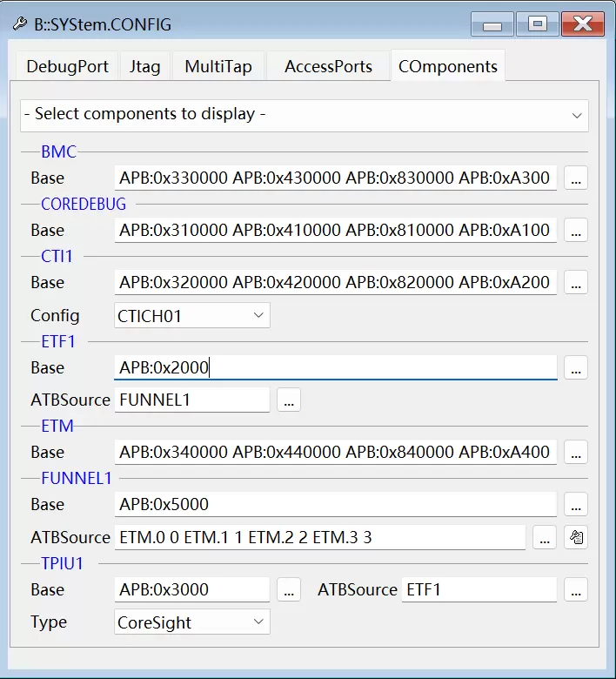
Task: Select the MultiTap tab
Action: (218, 67)
